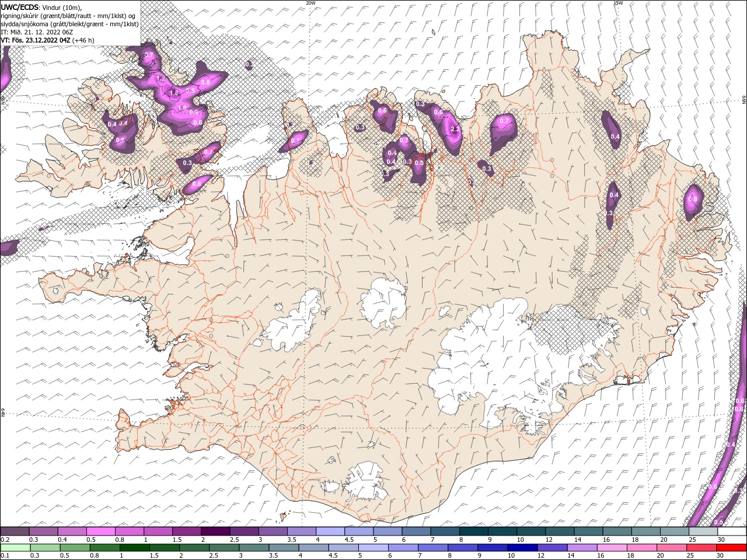Click the 1.8 snowfall value label

[173, 93]
